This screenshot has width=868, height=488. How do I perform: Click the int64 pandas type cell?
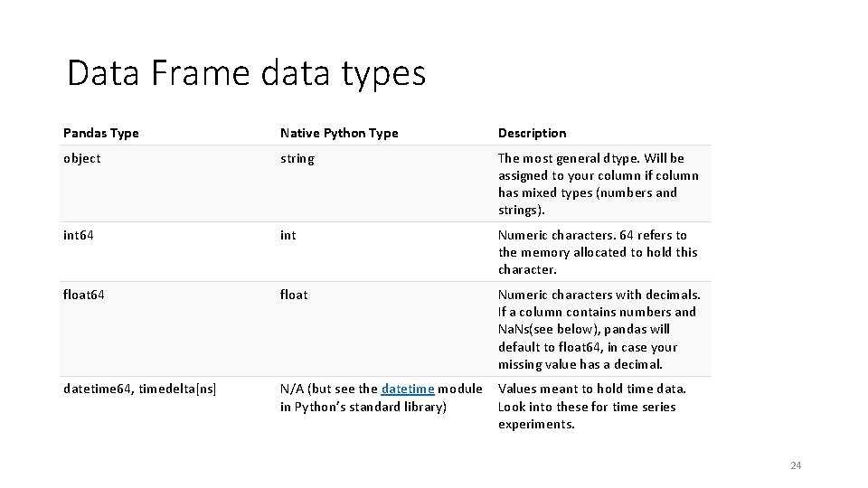coord(78,235)
